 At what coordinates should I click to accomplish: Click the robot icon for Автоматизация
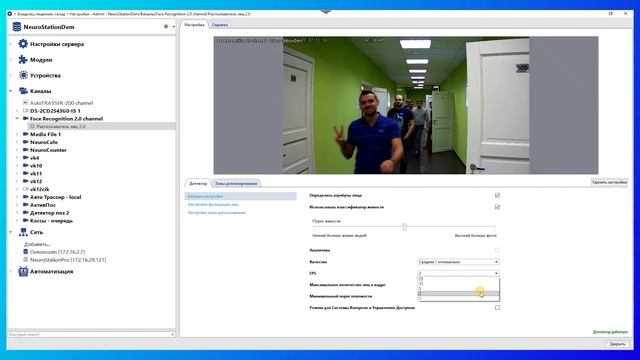click(23, 271)
